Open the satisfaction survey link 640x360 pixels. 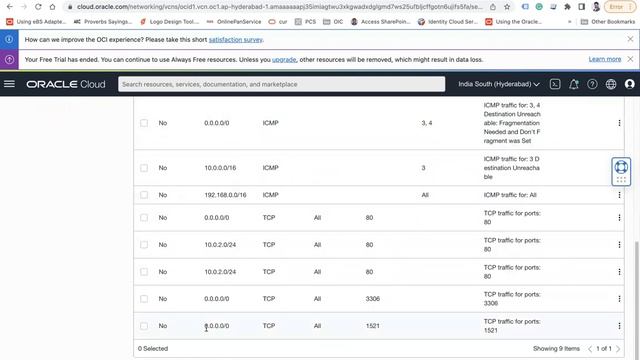236,40
